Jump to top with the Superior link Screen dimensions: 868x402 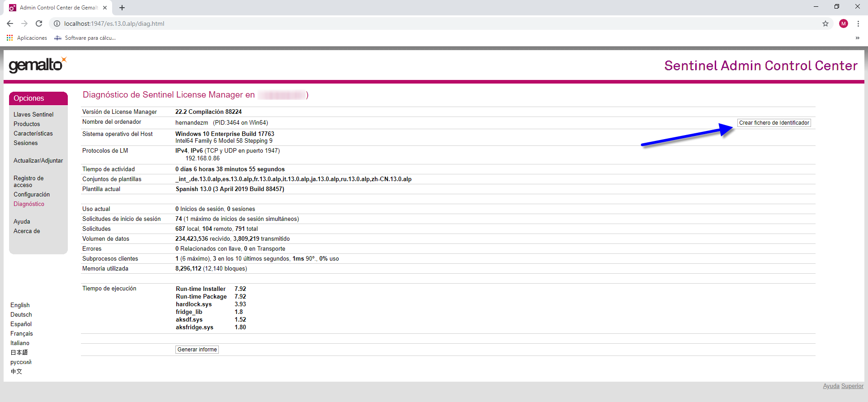click(852, 386)
